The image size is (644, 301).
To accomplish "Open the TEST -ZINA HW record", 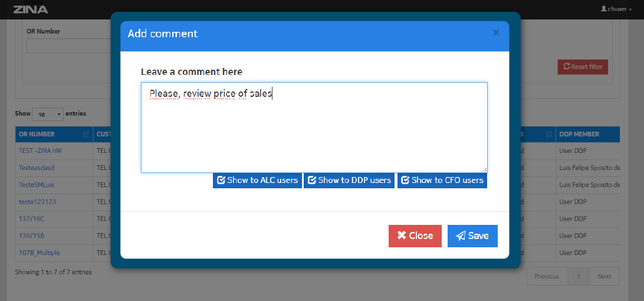I will (40, 150).
